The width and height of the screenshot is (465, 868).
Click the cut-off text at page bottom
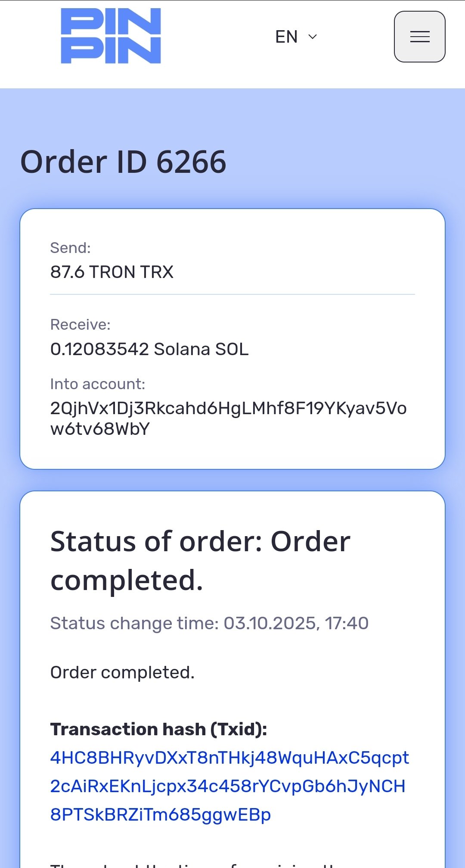coord(194,864)
